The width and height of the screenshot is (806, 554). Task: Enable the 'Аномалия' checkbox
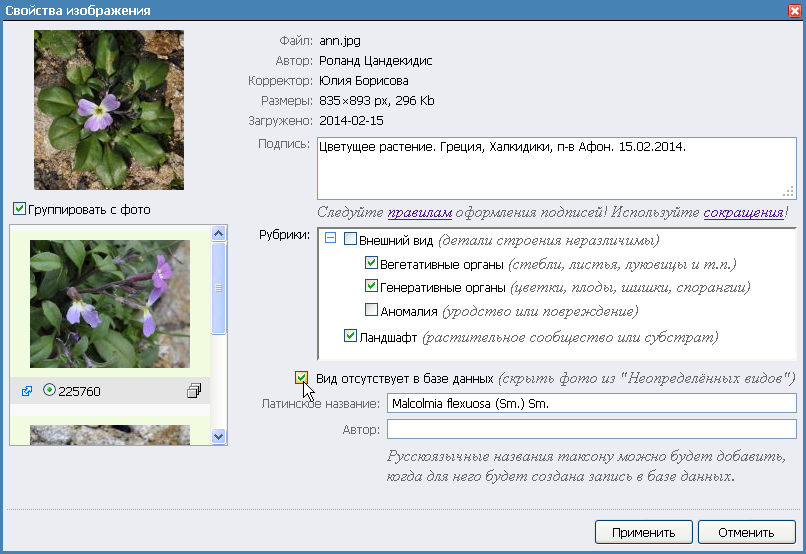click(x=371, y=311)
